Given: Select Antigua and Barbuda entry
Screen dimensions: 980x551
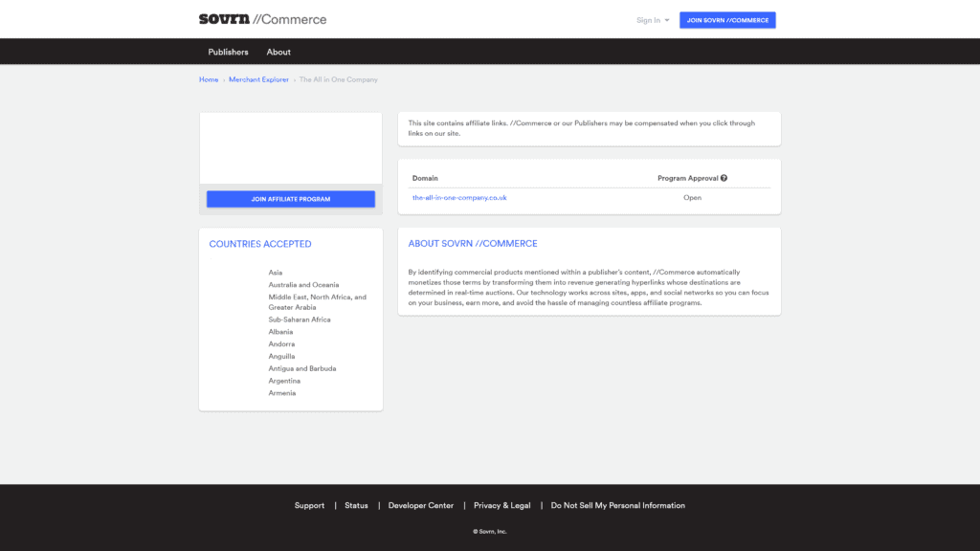Looking at the screenshot, I should coord(302,368).
